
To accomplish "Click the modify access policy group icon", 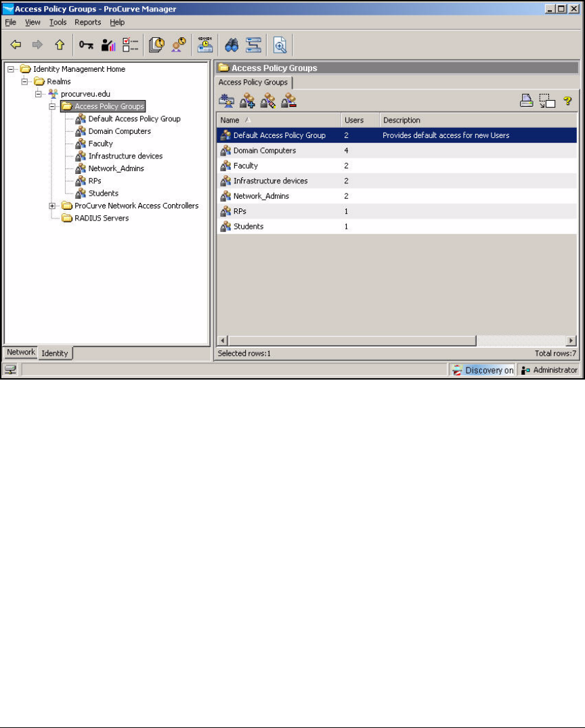I will tap(268, 101).
